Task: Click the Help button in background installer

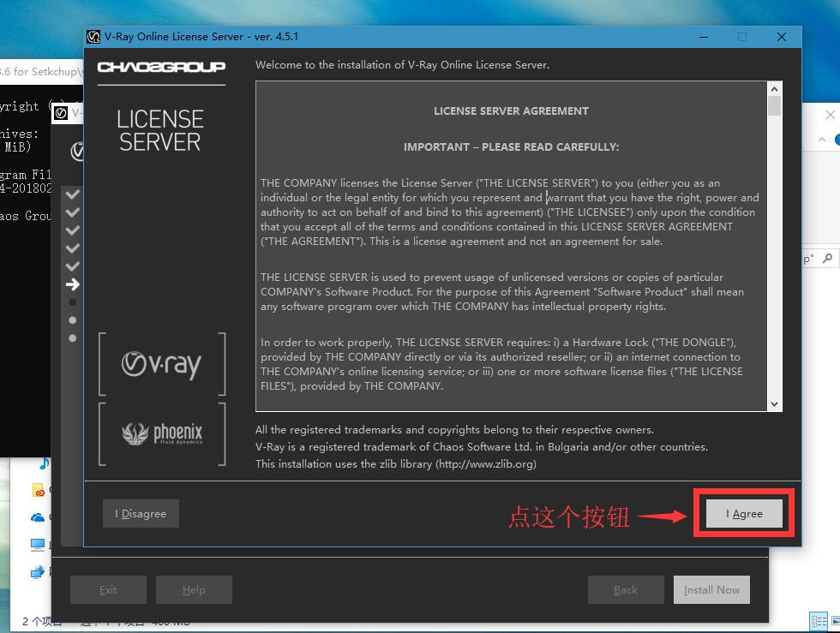Action: coord(194,589)
